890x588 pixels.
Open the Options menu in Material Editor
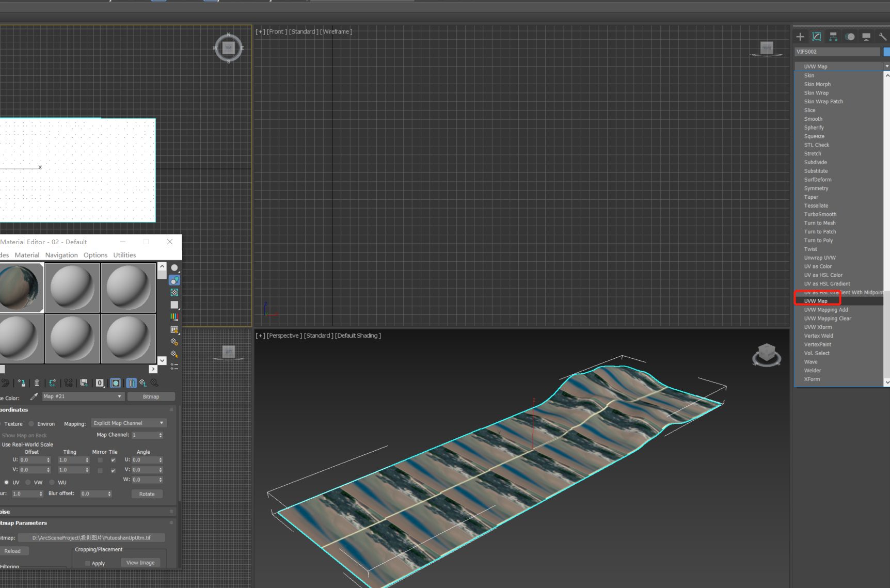click(95, 255)
